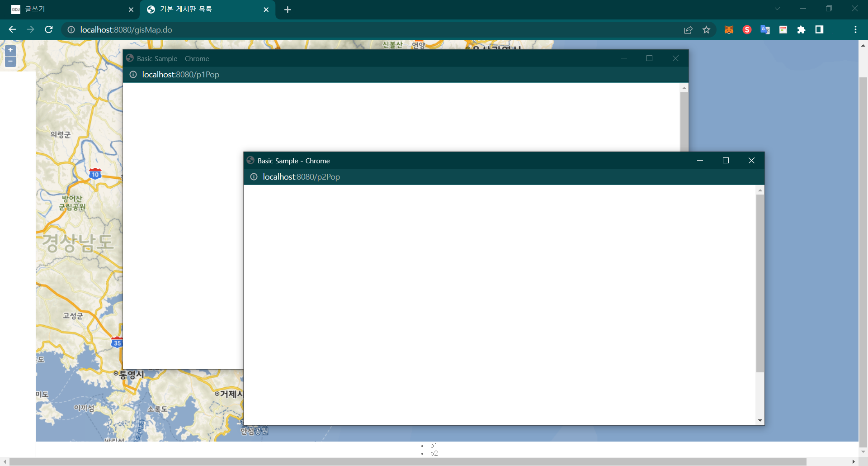Viewport: 868px width, 466px height.
Task: Close the p2Pop popup window
Action: (751, 161)
